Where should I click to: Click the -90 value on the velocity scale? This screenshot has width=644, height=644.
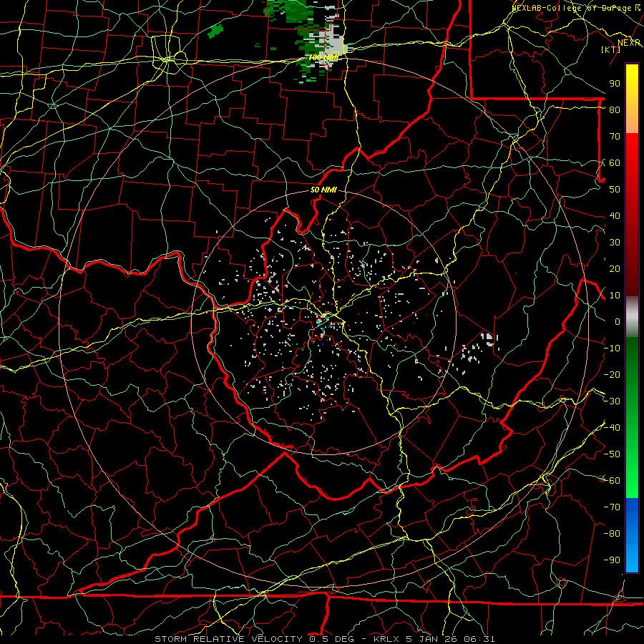pos(612,560)
